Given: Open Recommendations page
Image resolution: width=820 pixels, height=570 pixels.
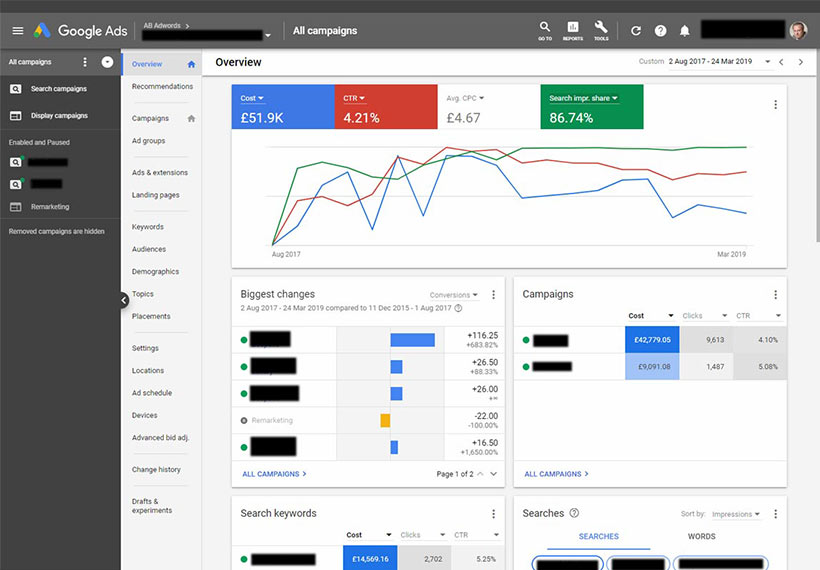Looking at the screenshot, I should pyautogui.click(x=162, y=86).
